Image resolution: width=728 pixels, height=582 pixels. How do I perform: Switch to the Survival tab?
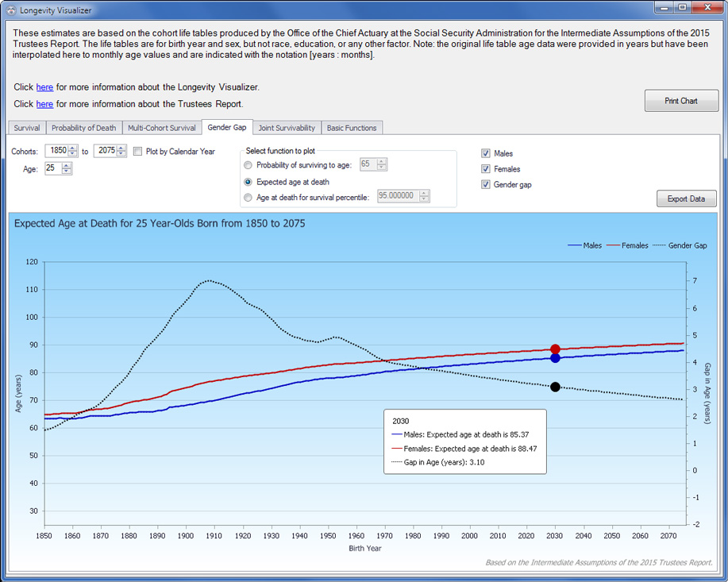tap(27, 128)
